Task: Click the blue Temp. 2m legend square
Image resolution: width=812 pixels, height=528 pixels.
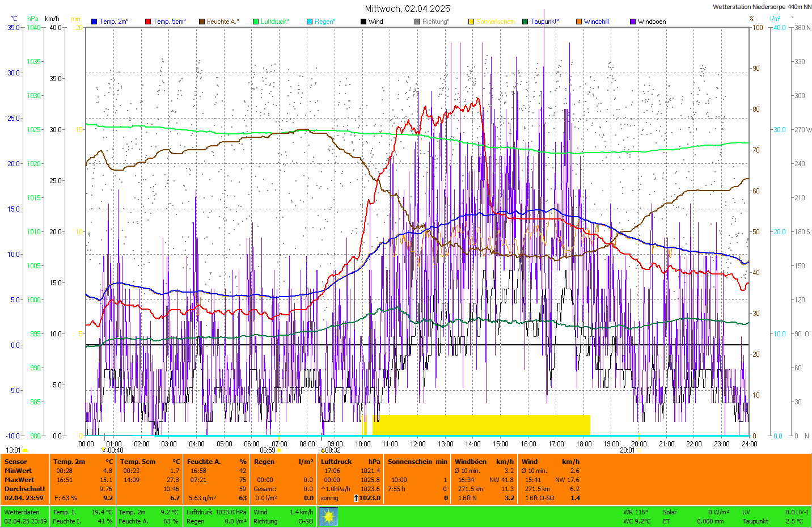Action: pos(94,22)
